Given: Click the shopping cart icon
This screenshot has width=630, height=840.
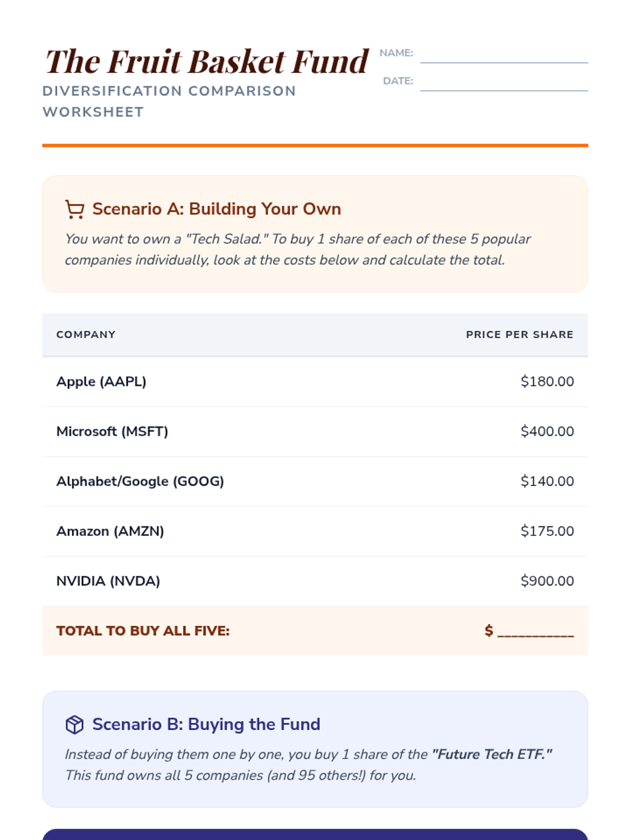Looking at the screenshot, I should [75, 209].
